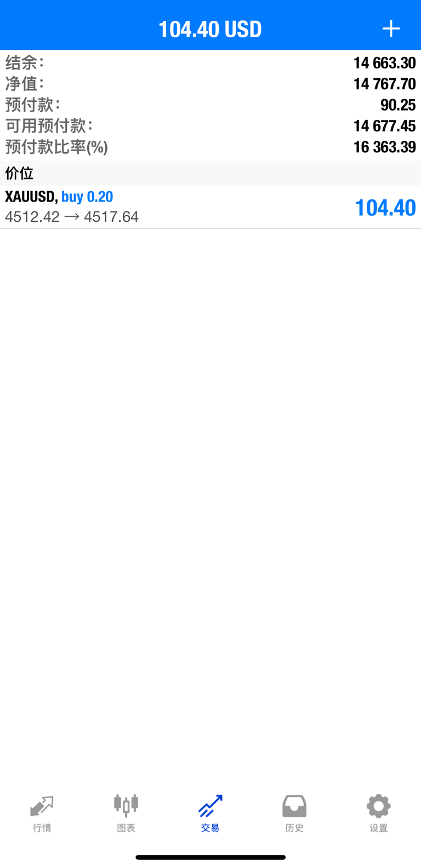The image size is (421, 868).
Task: Switch to the 行情 tab label
Action: point(42,828)
